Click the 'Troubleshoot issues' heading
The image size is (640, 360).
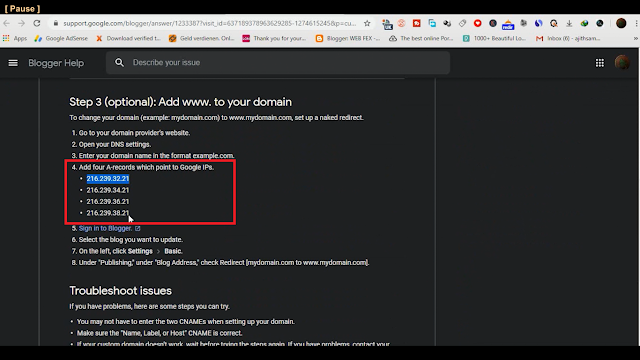[120, 291]
